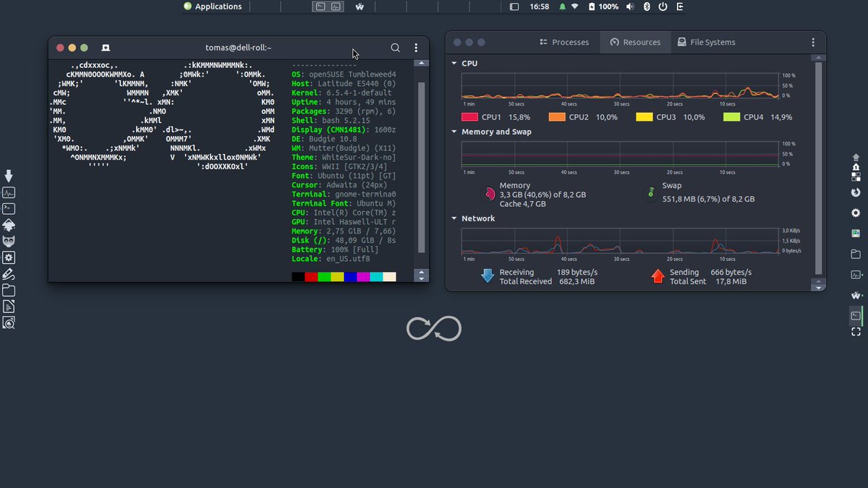
Task: Open Settings gear in left dock
Action: coord(9,257)
